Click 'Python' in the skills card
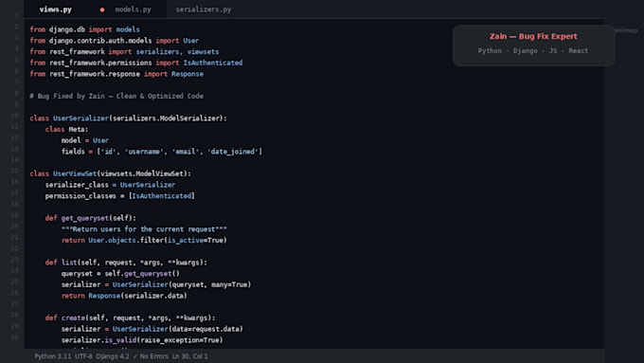This screenshot has width=644, height=363. (490, 50)
